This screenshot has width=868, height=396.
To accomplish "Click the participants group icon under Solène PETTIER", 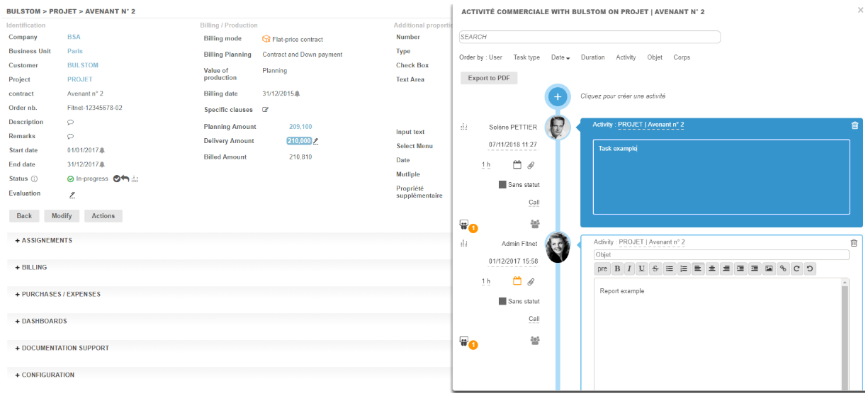I will pos(535,224).
